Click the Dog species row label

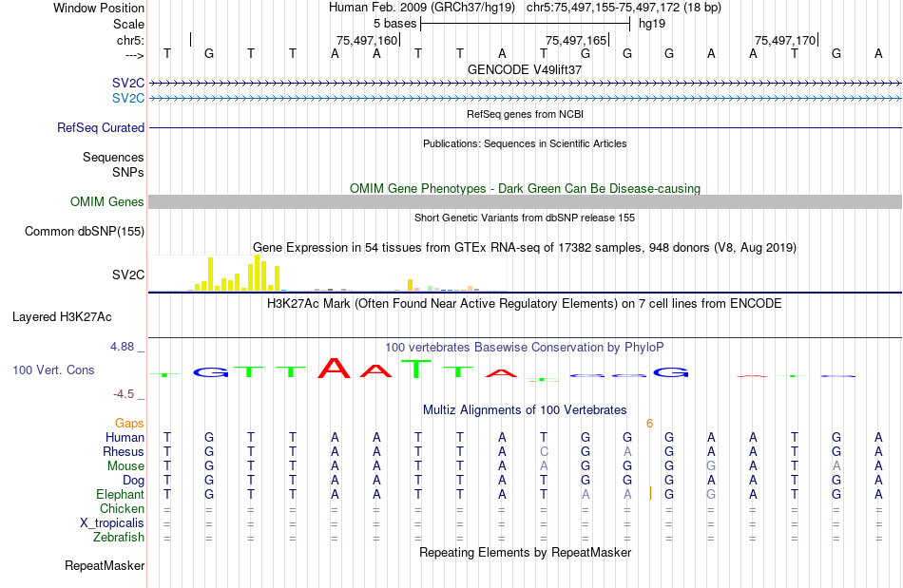pyautogui.click(x=133, y=481)
